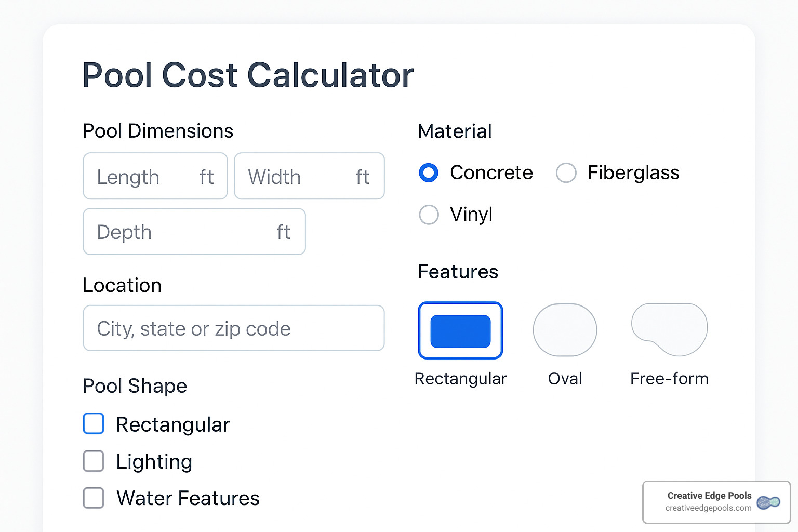This screenshot has height=532, width=798.
Task: Check the Lighting option
Action: point(94,461)
